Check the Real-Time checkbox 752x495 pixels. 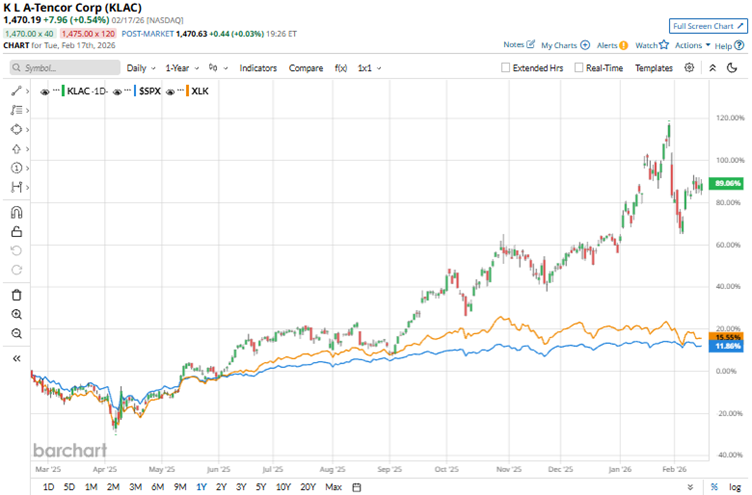pos(578,68)
